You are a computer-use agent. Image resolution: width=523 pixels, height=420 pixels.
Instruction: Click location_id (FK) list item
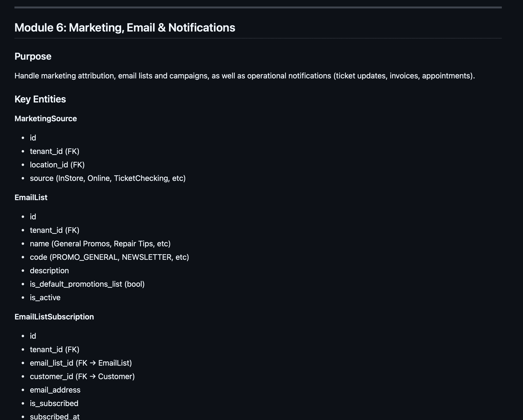57,165
